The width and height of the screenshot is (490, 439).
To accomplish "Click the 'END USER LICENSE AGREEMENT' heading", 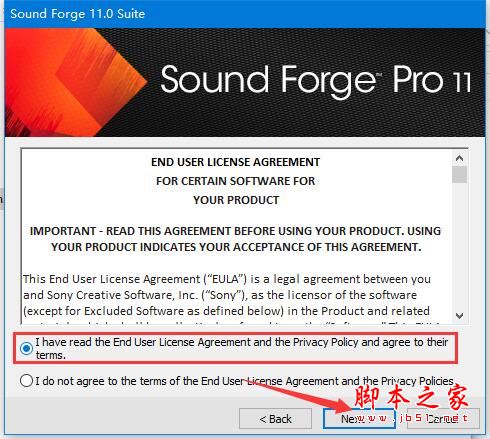I will (236, 162).
